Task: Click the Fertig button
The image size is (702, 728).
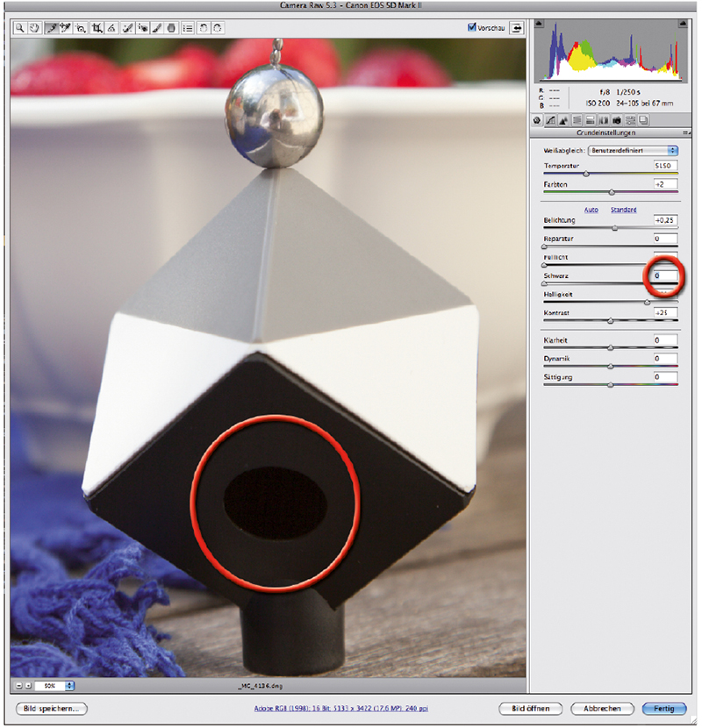Action: click(x=664, y=709)
